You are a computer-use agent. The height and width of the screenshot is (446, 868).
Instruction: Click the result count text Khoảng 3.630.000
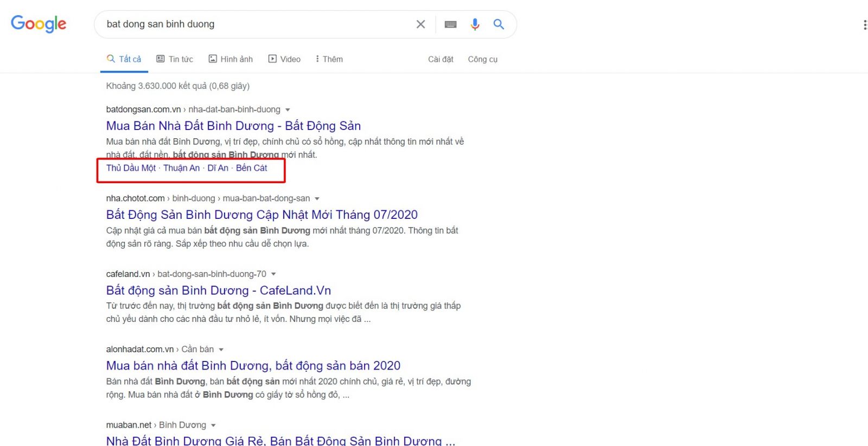177,86
